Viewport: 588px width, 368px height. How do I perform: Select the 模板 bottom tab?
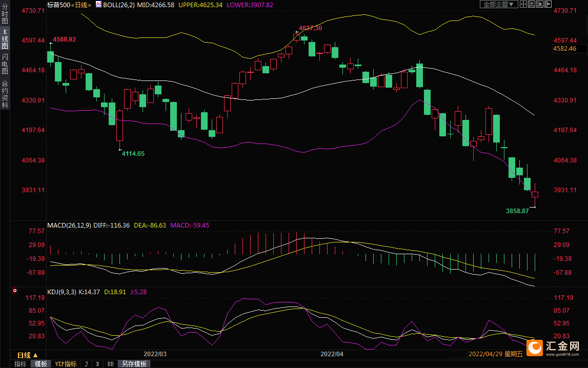(41, 364)
